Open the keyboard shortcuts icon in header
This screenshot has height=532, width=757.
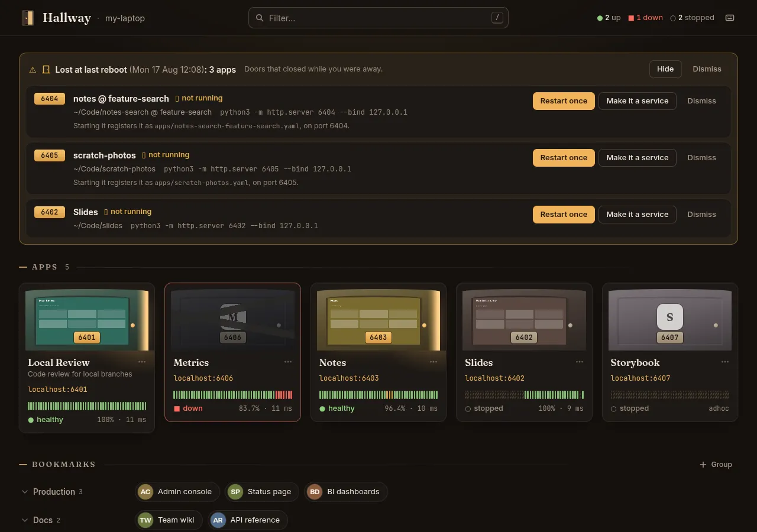730,18
